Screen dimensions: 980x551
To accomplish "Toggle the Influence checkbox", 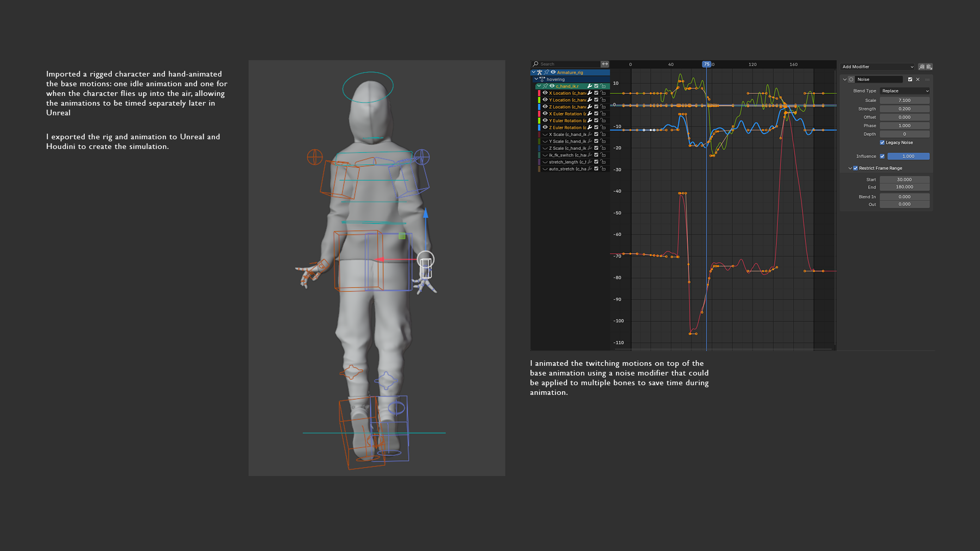I will [x=882, y=157].
